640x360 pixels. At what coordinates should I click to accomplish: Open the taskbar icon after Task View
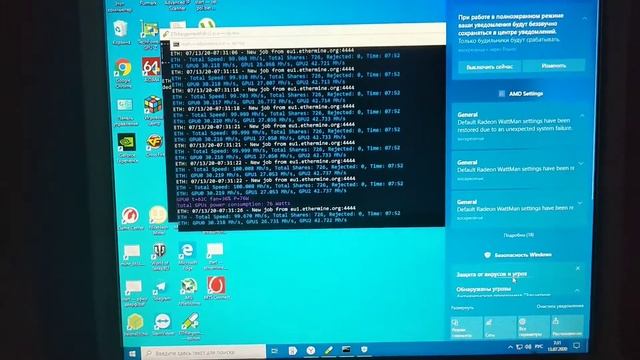pos(292,350)
